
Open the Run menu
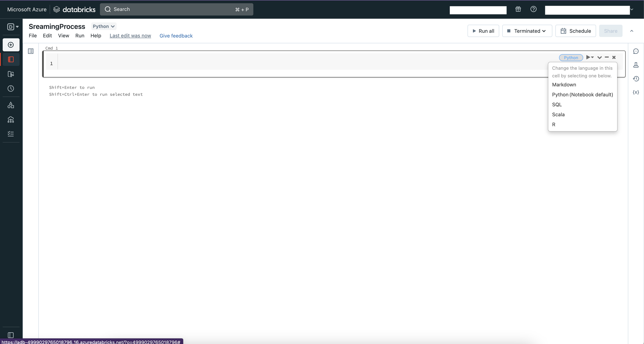point(80,36)
